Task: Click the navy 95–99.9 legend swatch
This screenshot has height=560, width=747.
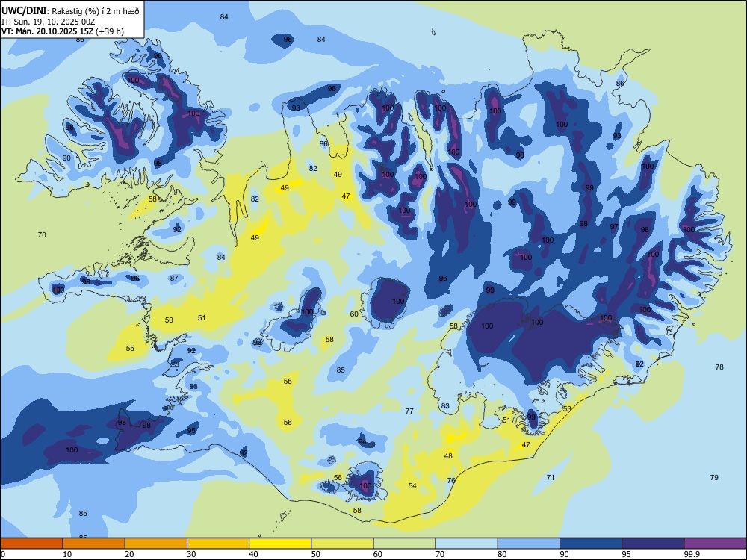Action: click(x=653, y=544)
